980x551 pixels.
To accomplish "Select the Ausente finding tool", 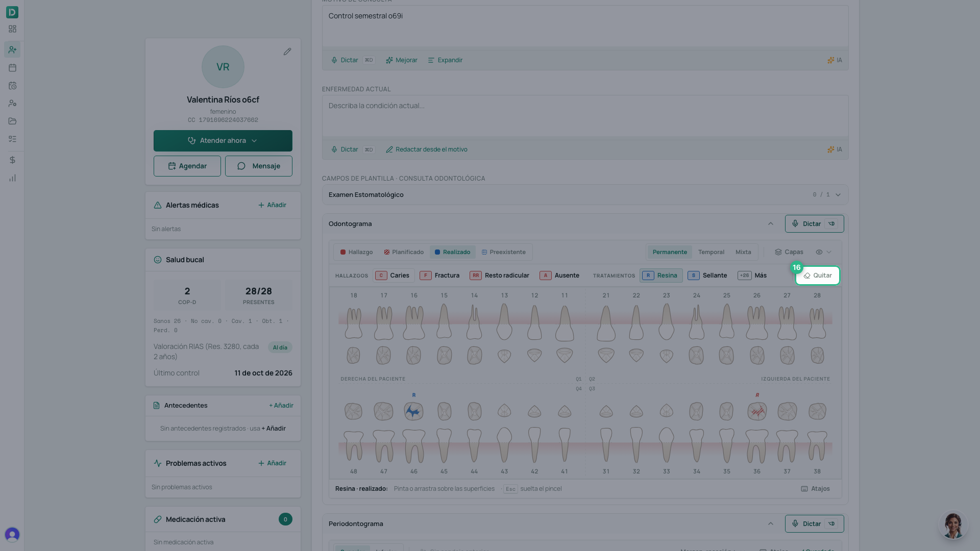I will click(x=560, y=275).
